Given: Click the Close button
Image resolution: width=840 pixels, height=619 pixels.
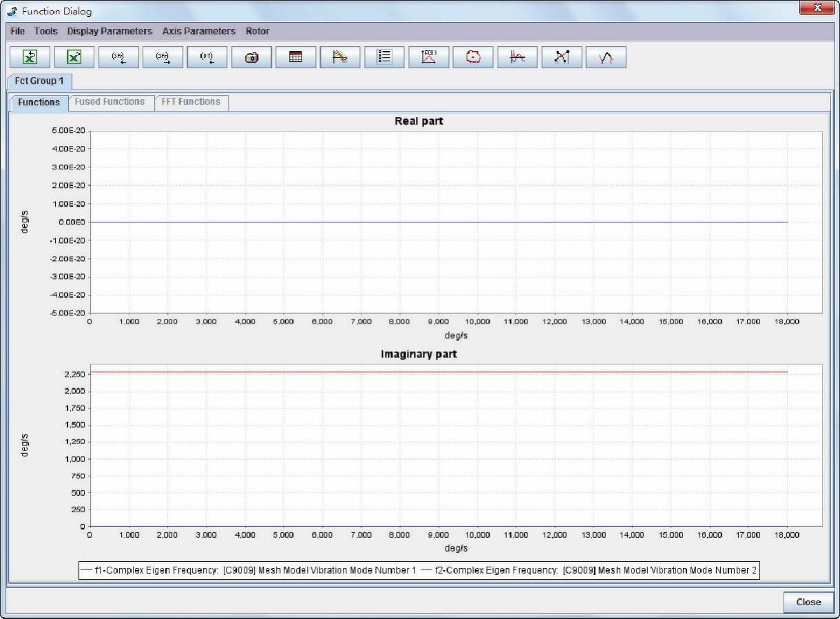Looking at the screenshot, I should [x=808, y=602].
